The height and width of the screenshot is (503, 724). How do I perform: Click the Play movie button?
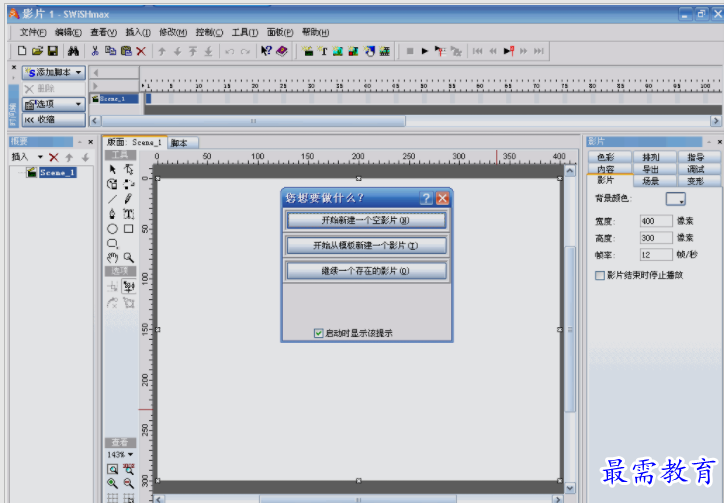click(425, 51)
